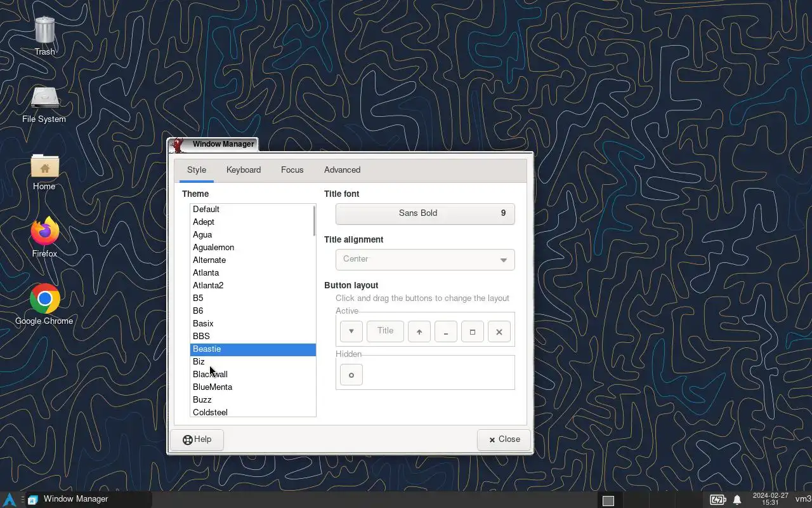
Task: Switch to the Style tab
Action: click(197, 170)
